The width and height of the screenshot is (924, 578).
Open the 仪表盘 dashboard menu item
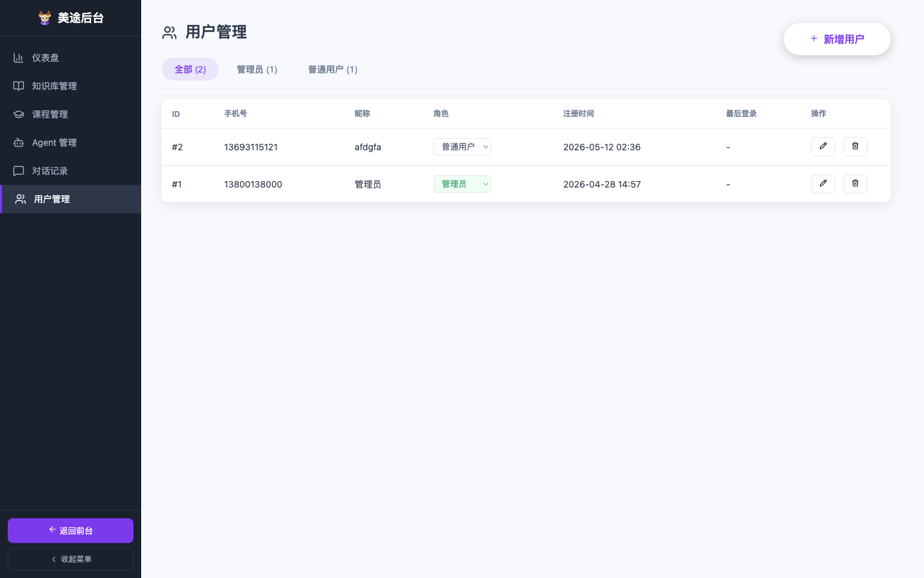[x=71, y=58]
